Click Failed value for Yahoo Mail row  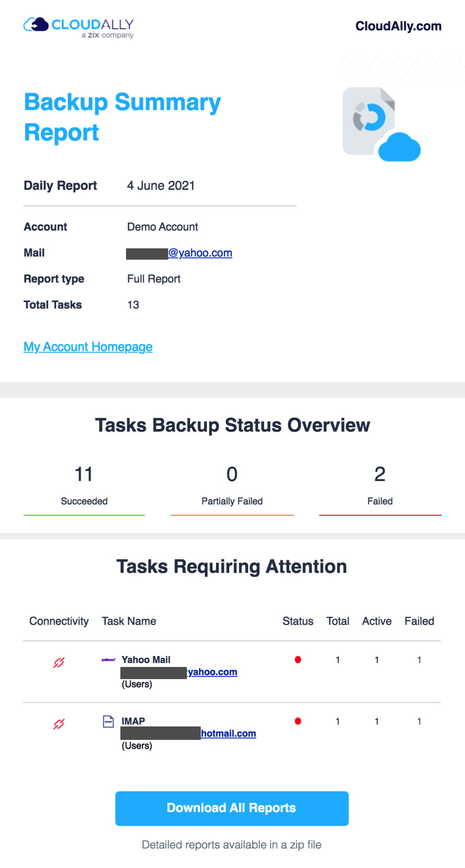[419, 660]
